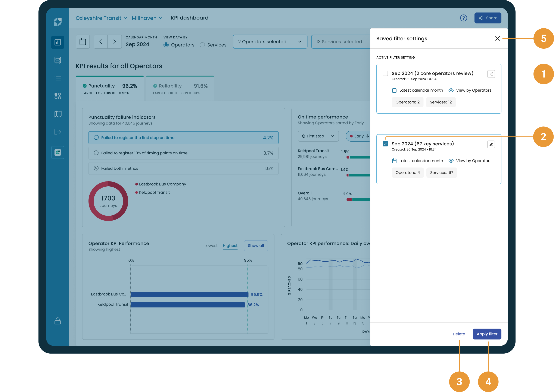Open the Oxleyshire Transit dropdown
Screen dimensions: 554x392
tap(101, 18)
